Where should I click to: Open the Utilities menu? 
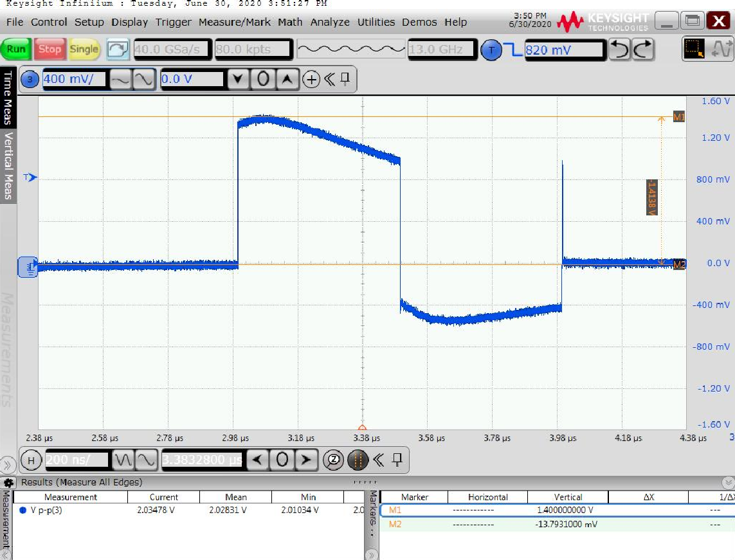click(376, 22)
